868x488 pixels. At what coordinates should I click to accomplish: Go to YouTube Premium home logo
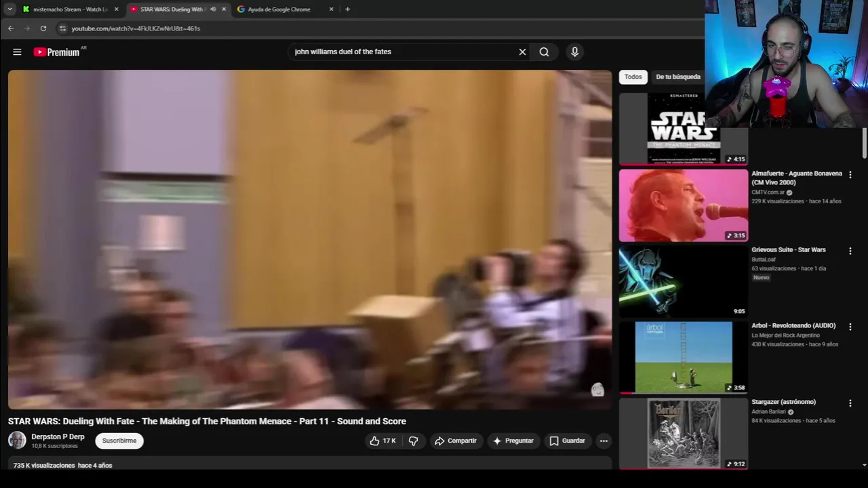pyautogui.click(x=57, y=52)
